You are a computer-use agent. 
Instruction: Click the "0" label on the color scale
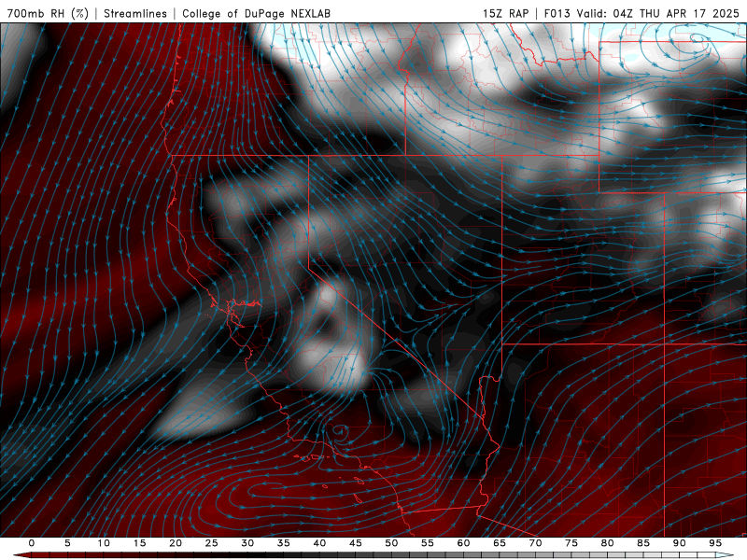coord(32,543)
